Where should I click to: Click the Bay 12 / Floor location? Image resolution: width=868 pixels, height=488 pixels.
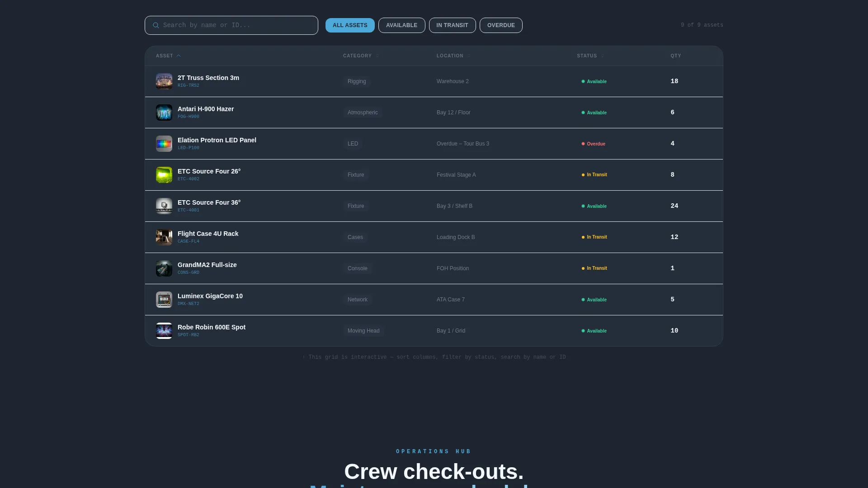[x=453, y=113]
